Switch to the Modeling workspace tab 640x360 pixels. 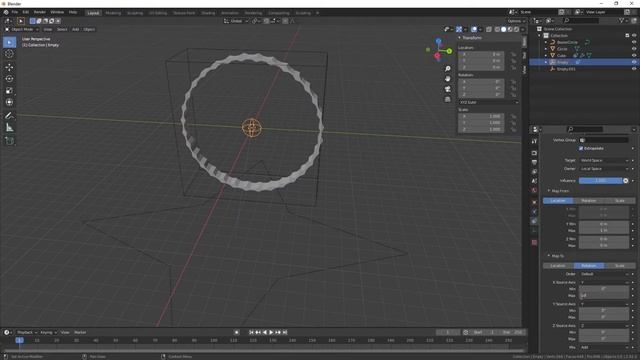click(x=113, y=13)
